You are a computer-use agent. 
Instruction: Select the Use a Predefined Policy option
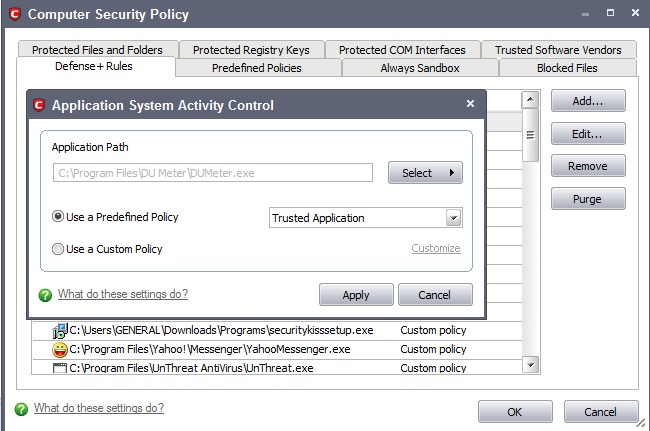pos(58,216)
